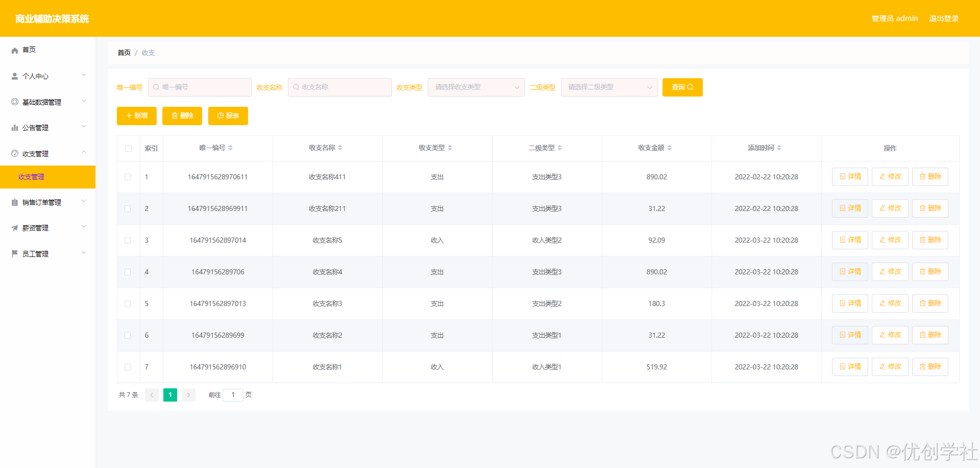Click the flag icon for 员工管理

tap(15, 253)
